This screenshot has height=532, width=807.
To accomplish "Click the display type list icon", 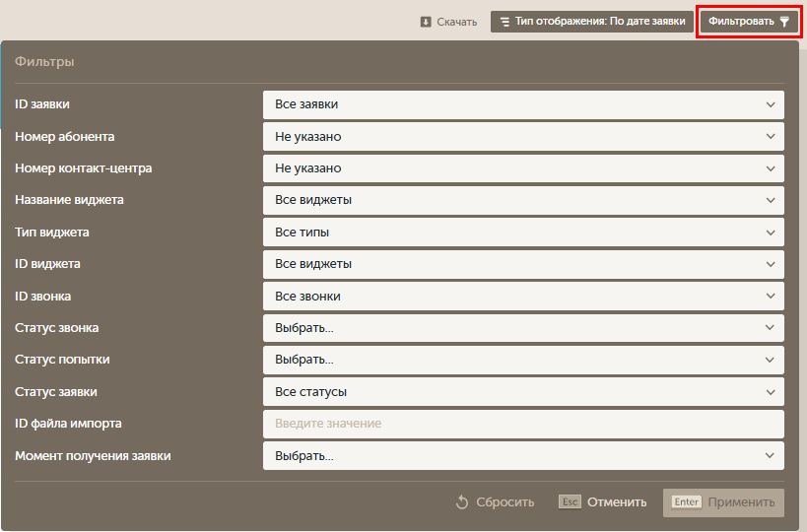I will click(504, 21).
